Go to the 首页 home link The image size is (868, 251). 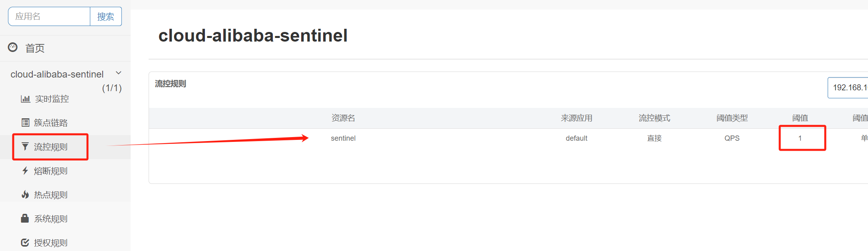pos(35,48)
